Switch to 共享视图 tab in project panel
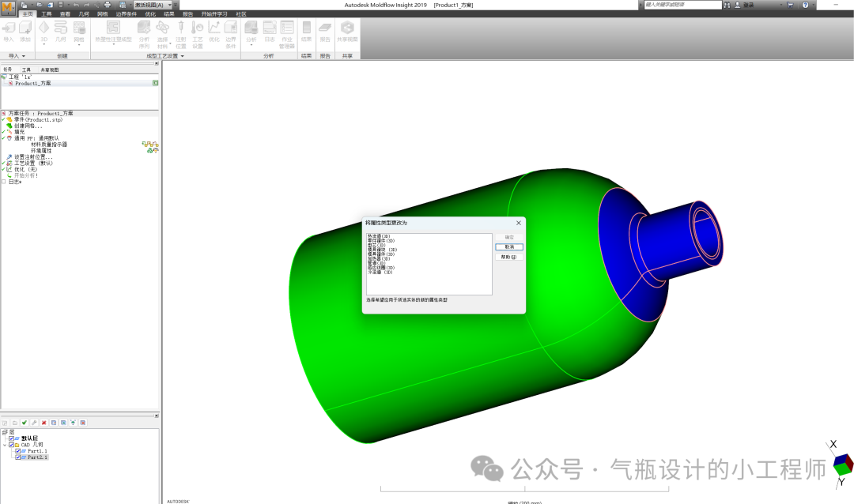The height and width of the screenshot is (504, 854). tap(50, 70)
